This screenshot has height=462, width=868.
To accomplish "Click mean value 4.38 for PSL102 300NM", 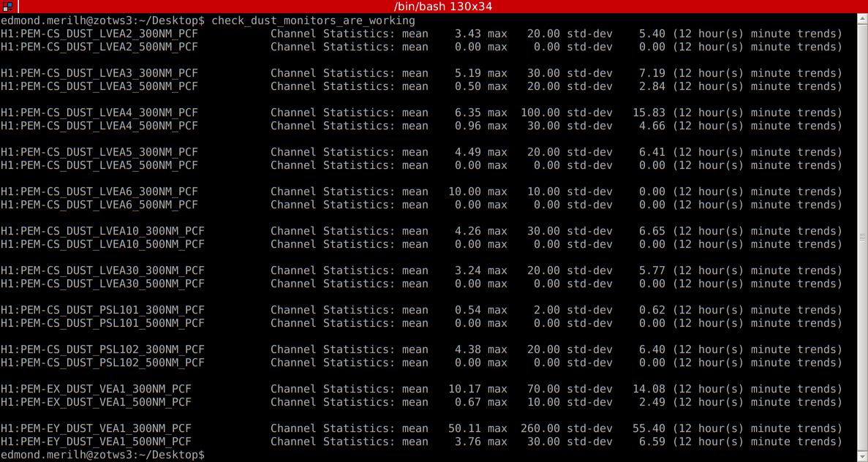I will (468, 349).
